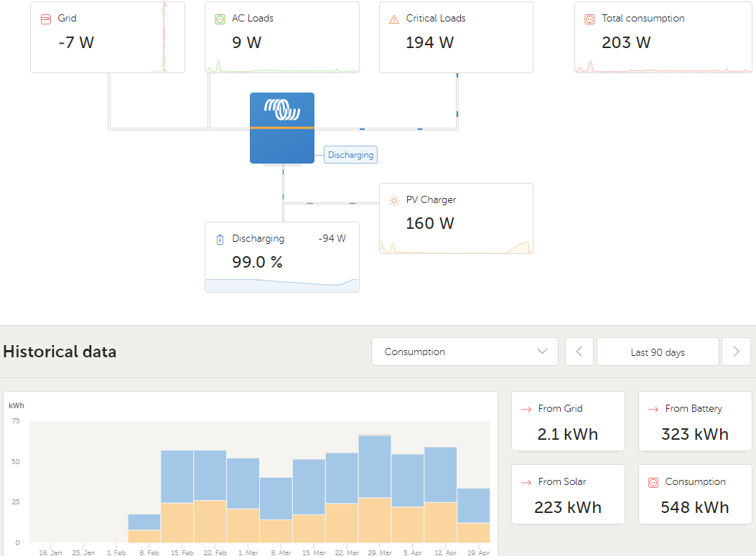Click the Consumption summary socket icon
Screen dimensions: 756x556
653,482
